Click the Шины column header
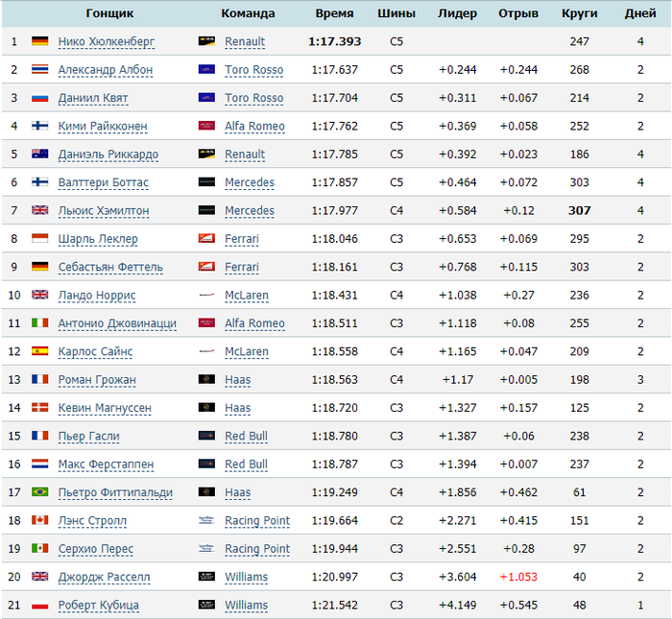This screenshot has width=672, height=619. point(396,13)
